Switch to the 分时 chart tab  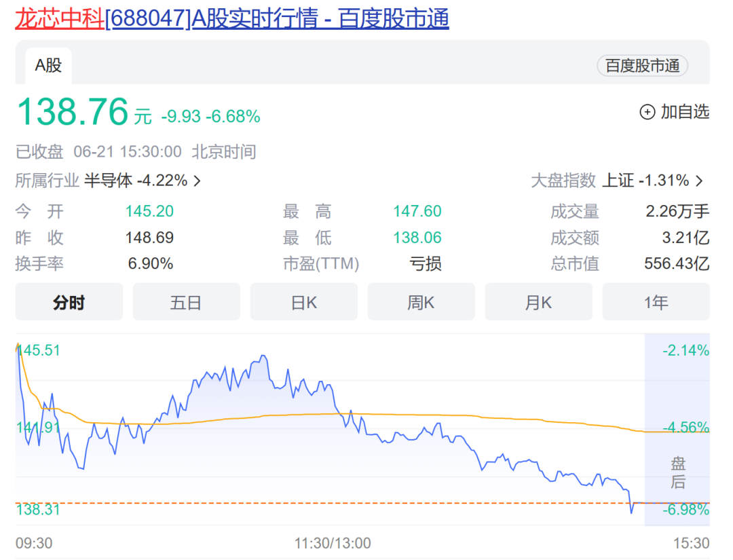(x=69, y=302)
